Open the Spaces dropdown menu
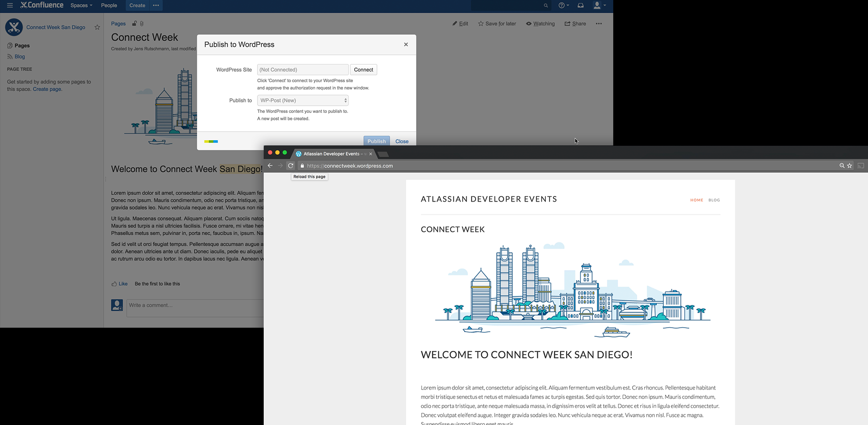Image resolution: width=868 pixels, height=425 pixels. point(81,6)
